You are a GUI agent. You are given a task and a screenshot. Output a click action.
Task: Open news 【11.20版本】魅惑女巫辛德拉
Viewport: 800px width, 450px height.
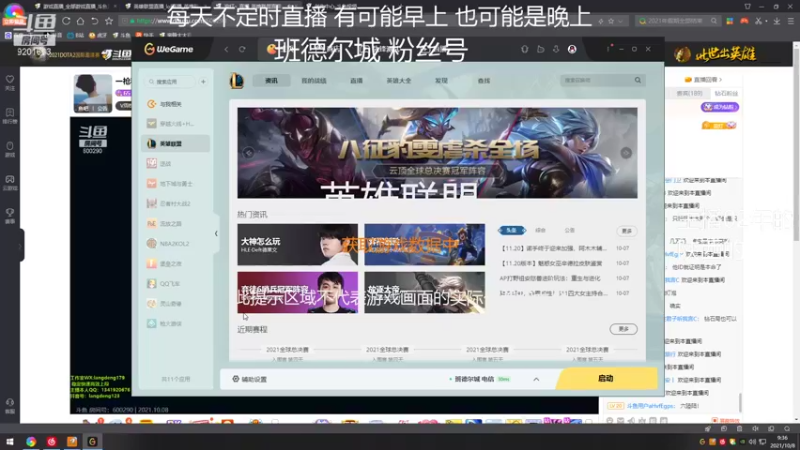coord(552,263)
